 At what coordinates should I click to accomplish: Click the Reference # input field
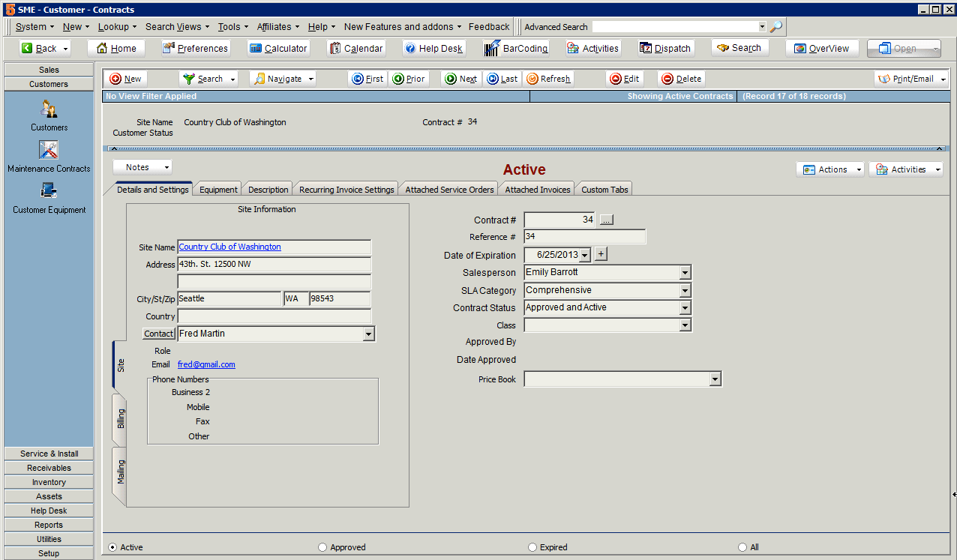[584, 237]
